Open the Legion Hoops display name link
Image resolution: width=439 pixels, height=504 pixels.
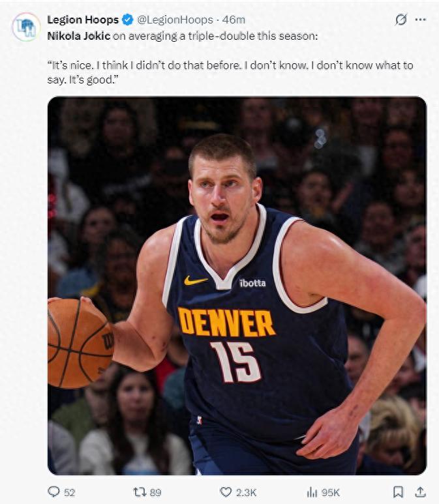pos(83,20)
